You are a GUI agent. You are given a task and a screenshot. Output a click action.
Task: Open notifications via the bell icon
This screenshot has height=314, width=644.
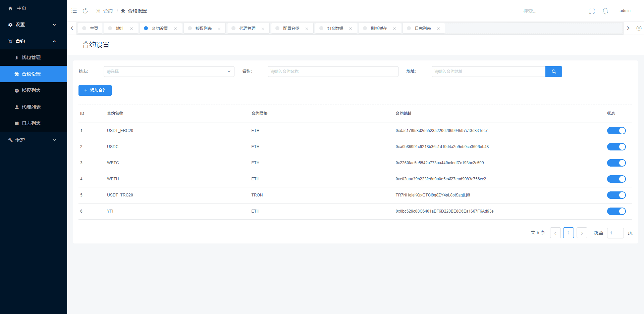605,11
